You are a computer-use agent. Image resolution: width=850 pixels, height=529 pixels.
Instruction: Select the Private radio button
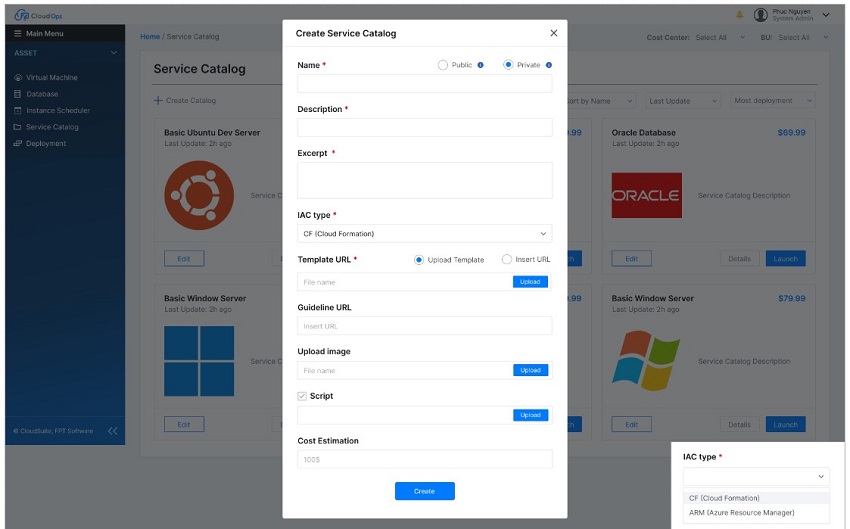tap(508, 65)
